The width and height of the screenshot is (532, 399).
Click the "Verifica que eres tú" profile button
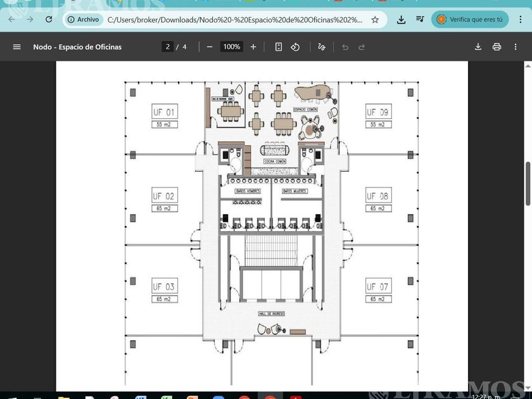(x=470, y=20)
